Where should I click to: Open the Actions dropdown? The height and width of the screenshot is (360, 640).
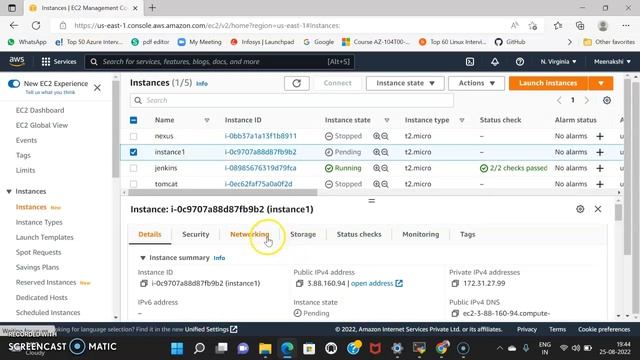pyautogui.click(x=476, y=83)
